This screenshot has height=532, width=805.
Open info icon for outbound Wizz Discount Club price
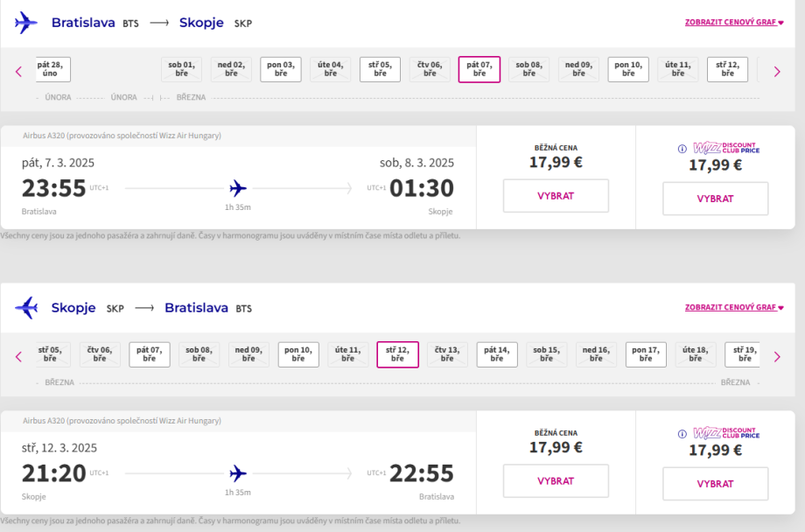682,149
